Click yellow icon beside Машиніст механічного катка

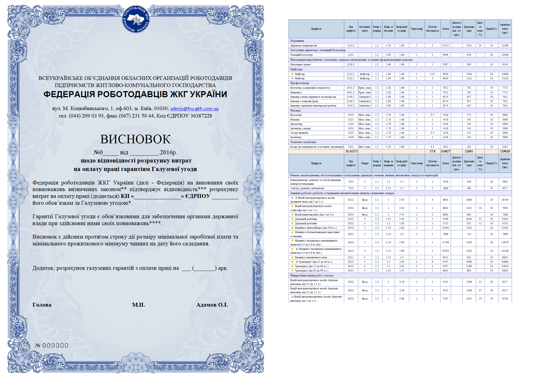coord(292,257)
